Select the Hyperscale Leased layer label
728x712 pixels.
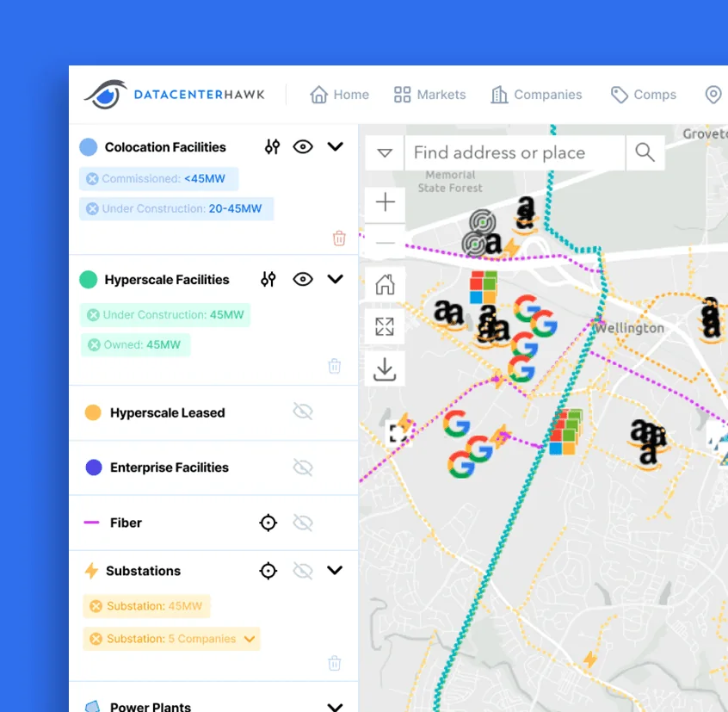pos(167,412)
